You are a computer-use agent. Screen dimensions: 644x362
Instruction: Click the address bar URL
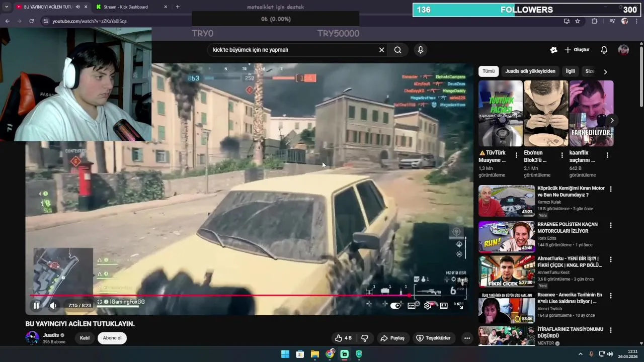coord(90,21)
